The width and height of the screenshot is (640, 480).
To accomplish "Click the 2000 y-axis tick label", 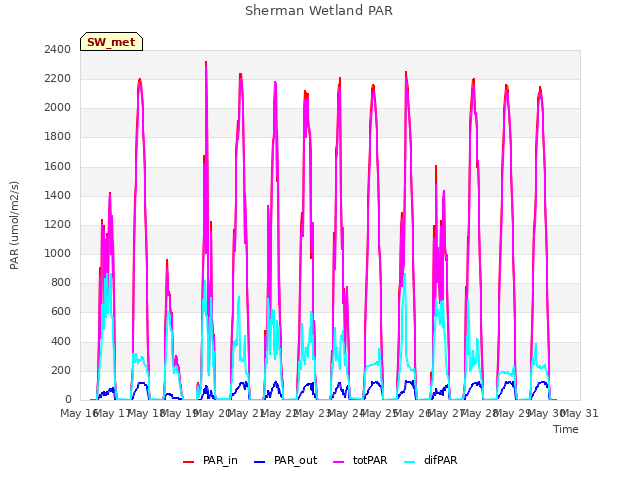I will [x=58, y=108].
